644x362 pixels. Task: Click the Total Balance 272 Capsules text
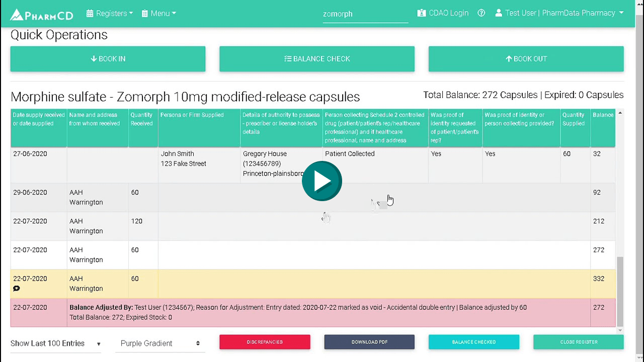tap(479, 95)
